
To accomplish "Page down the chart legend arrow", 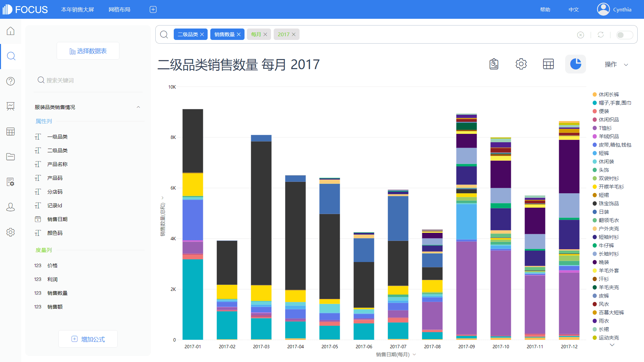I will (612, 345).
